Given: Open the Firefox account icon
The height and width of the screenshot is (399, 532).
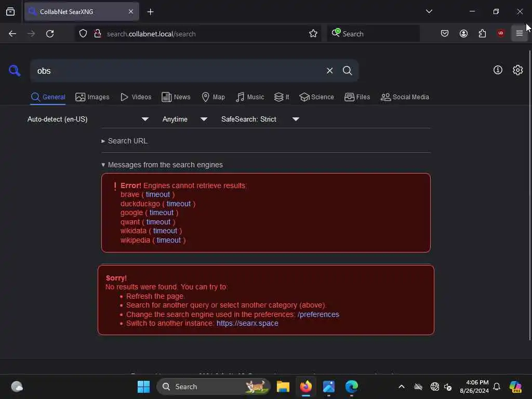Looking at the screenshot, I should click(x=463, y=33).
